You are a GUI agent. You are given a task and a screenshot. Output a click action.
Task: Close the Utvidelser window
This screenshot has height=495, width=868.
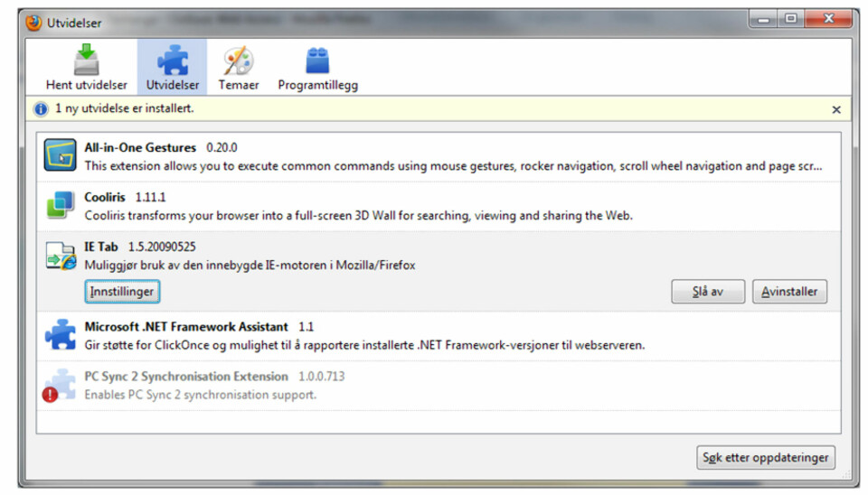click(x=828, y=19)
